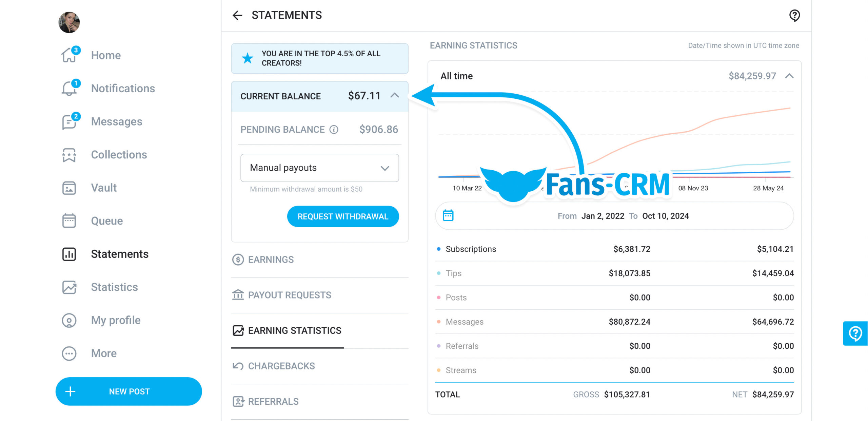
Task: Click the Home icon in sidebar
Action: click(x=68, y=55)
